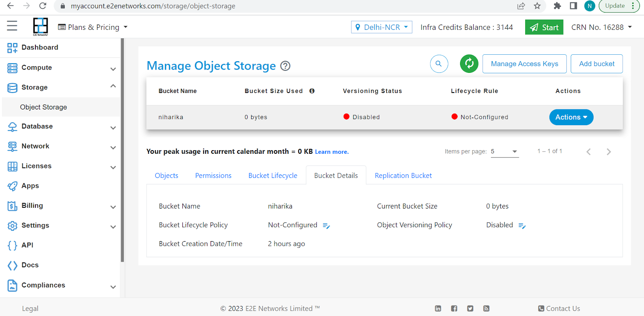Open the Legal footer link
The height and width of the screenshot is (316, 644).
tap(30, 308)
